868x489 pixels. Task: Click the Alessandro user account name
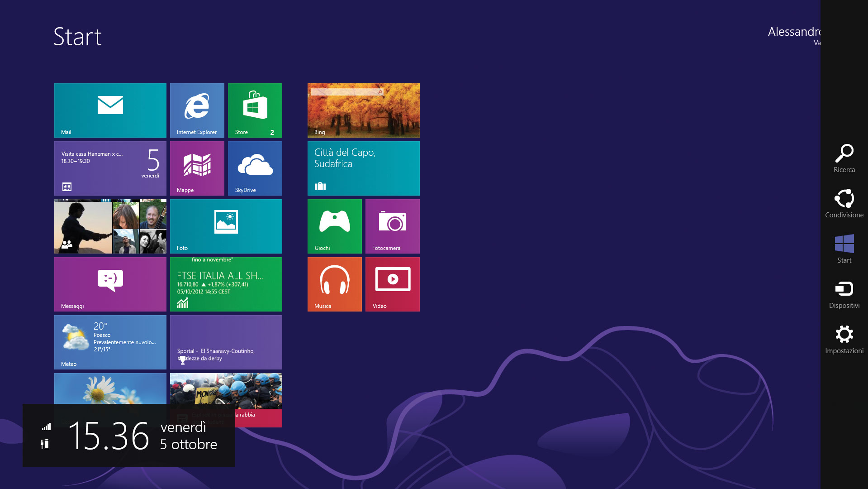[794, 32]
